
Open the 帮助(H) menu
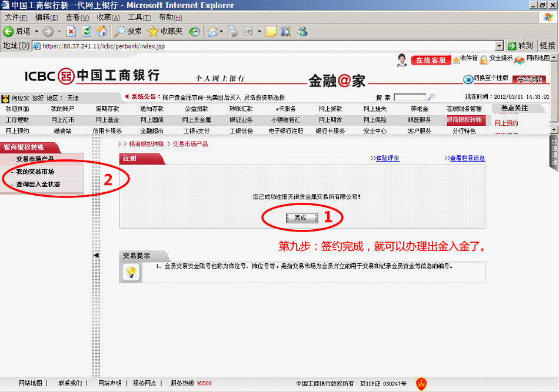tap(171, 18)
